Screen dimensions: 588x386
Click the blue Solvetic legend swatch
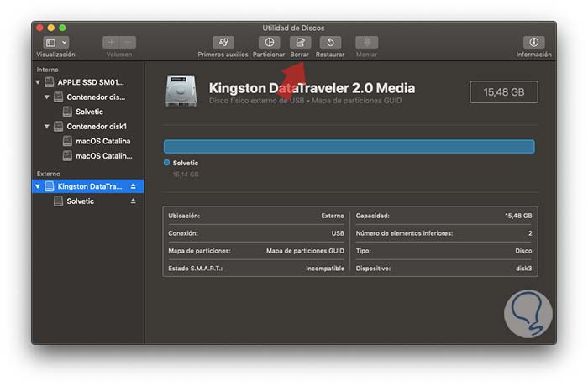click(x=167, y=163)
